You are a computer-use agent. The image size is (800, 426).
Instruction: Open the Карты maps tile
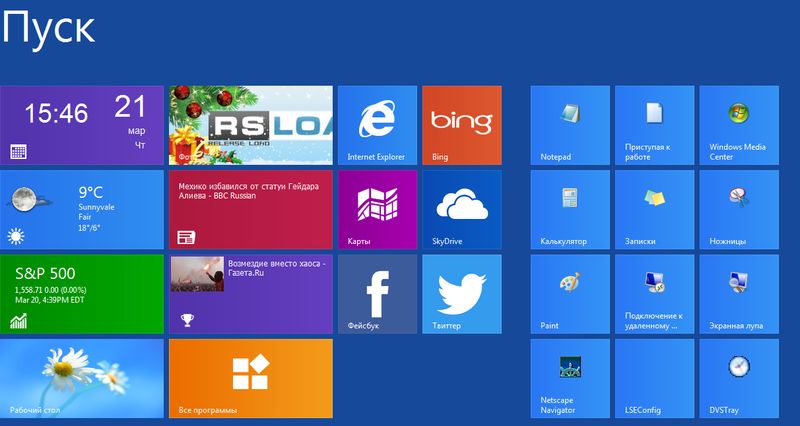[x=378, y=210]
